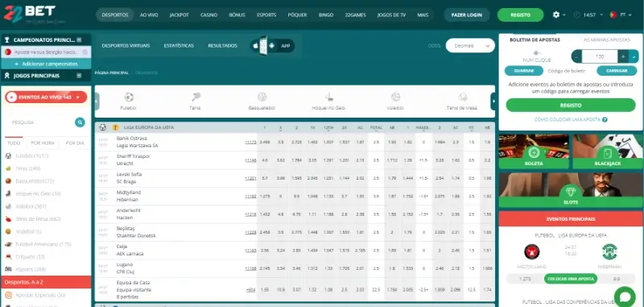Viewport: 644px width, 307px height.
Task: Open the time zone dropdown at 14:57
Action: [x=601, y=15]
